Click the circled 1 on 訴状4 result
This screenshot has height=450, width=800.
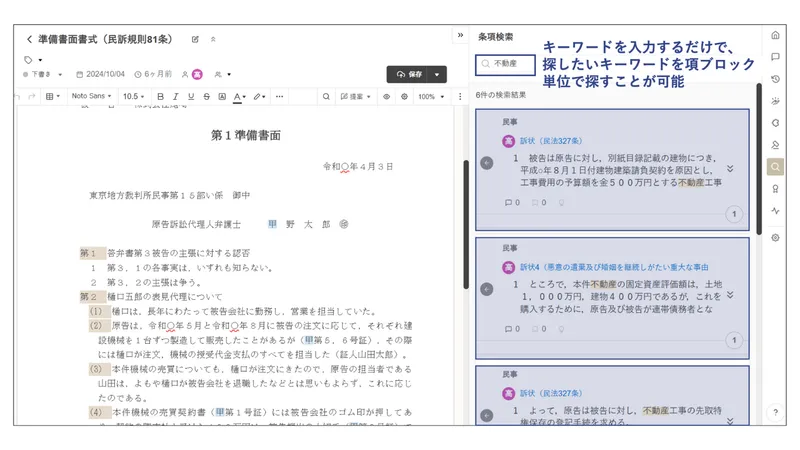(734, 340)
